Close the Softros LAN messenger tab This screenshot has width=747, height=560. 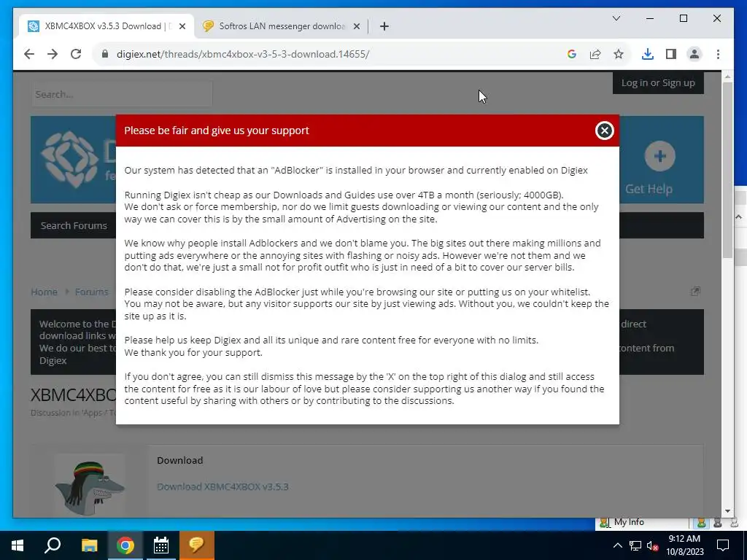pyautogui.click(x=356, y=27)
